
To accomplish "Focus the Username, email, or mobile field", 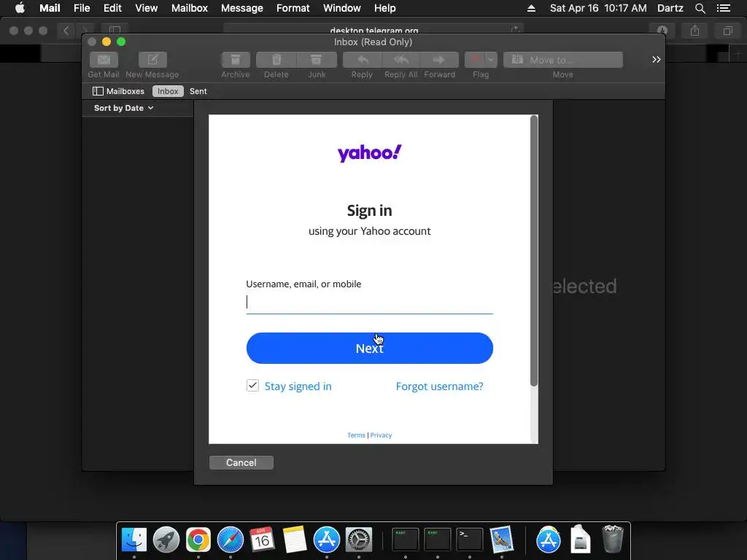I will [370, 302].
